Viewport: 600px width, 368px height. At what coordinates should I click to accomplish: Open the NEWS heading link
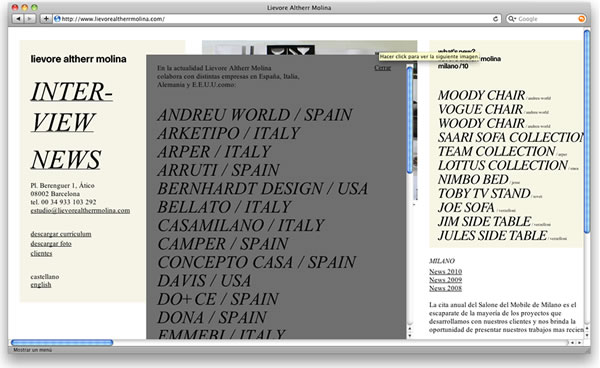coord(66,160)
